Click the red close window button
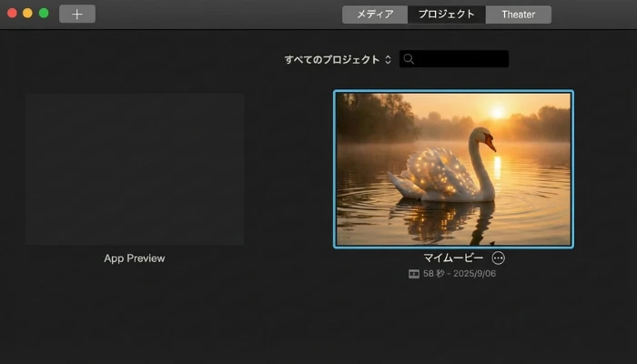This screenshot has height=364, width=637. tap(12, 14)
